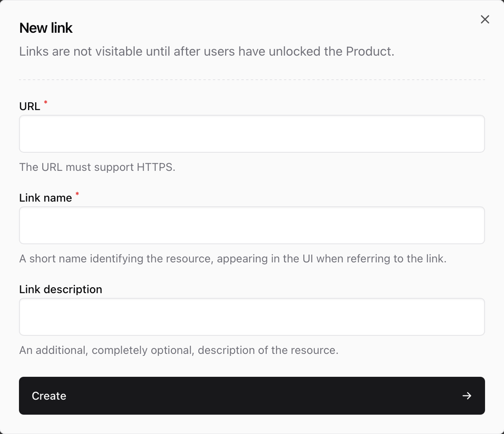
Task: Click the Link name field label
Action: point(46,198)
